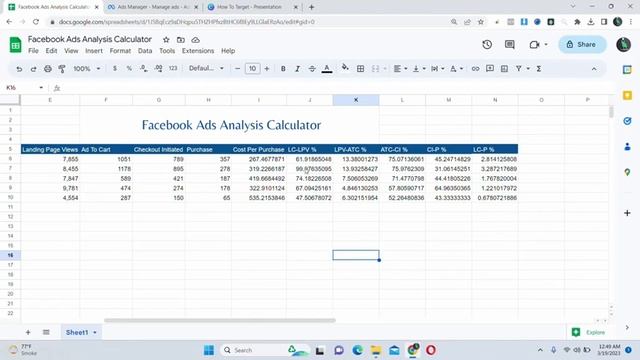Open the zoom 100% dropdown
The height and width of the screenshot is (360, 640).
[86, 69]
